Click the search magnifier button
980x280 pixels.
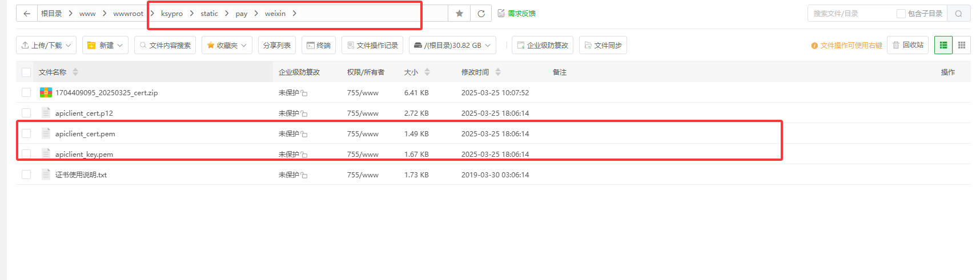click(x=958, y=14)
